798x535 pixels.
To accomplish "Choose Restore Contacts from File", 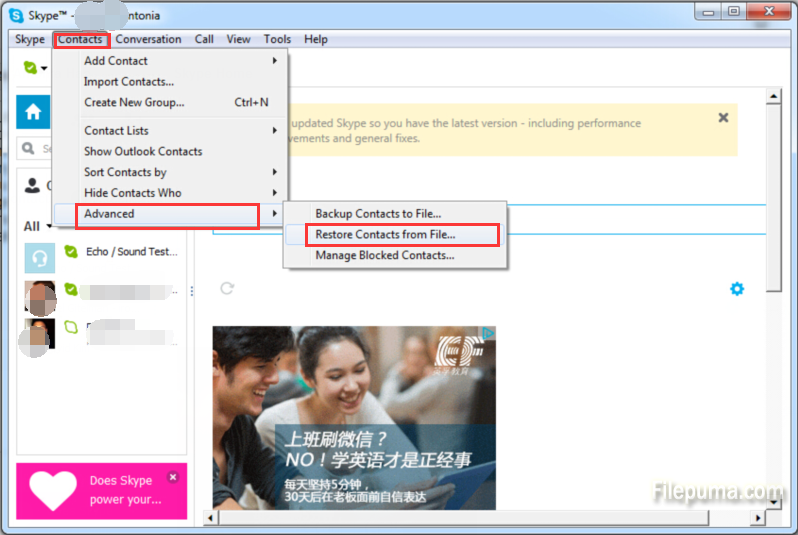I will click(x=385, y=235).
